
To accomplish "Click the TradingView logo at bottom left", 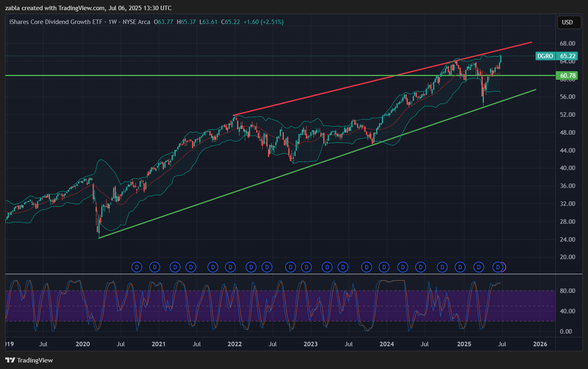I will 29,360.
